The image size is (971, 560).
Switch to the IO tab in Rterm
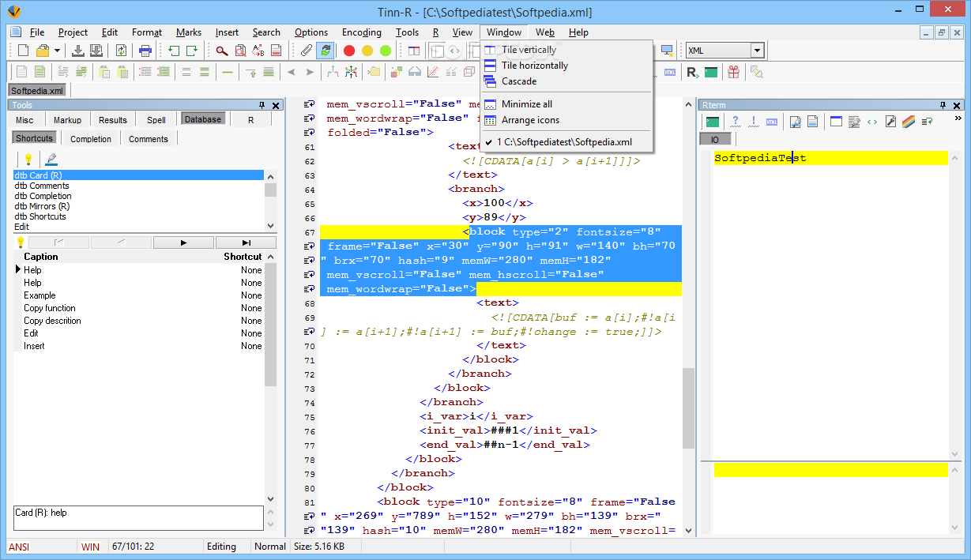pos(715,139)
